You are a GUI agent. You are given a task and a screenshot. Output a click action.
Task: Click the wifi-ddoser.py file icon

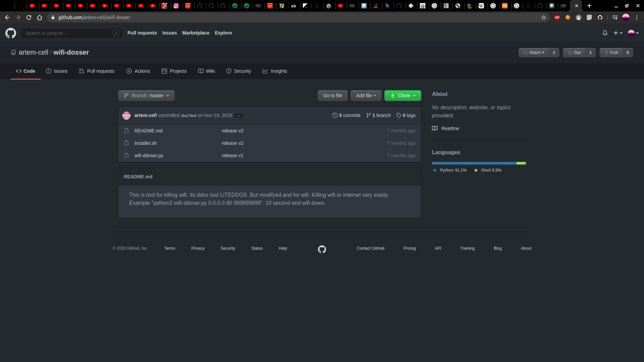click(x=127, y=156)
